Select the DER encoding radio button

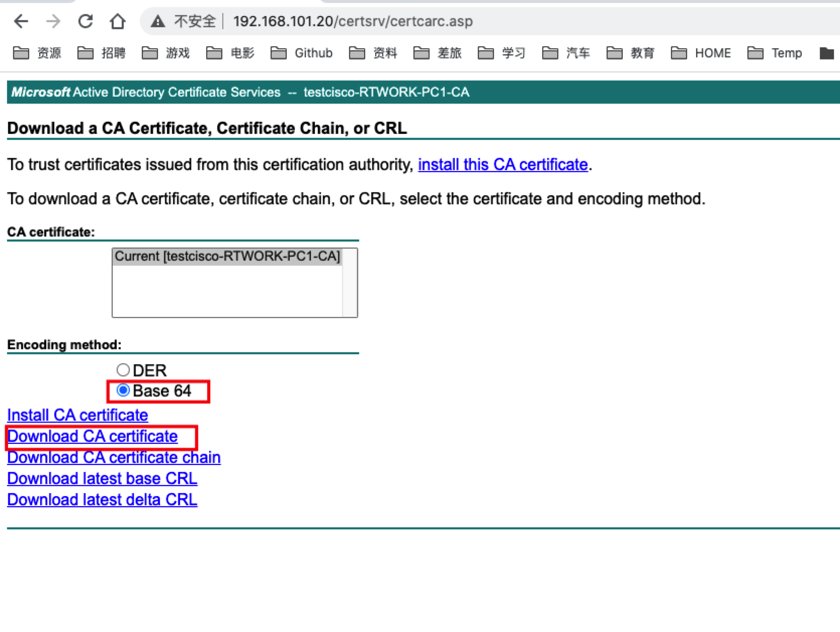(x=123, y=370)
